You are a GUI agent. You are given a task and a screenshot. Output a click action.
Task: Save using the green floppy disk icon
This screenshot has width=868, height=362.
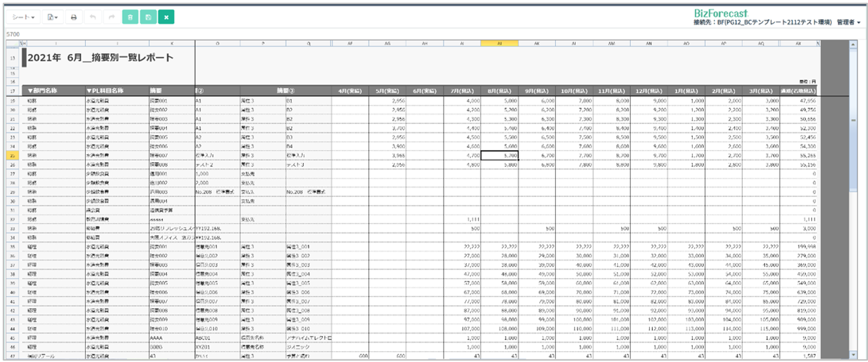(x=148, y=17)
